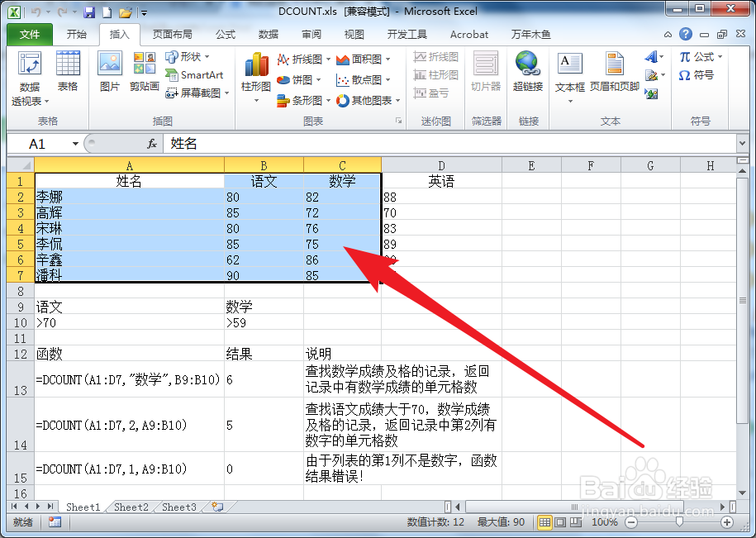Screen dimensions: 756x538
Task: Click cell D2 containing value 88
Action: pos(441,197)
